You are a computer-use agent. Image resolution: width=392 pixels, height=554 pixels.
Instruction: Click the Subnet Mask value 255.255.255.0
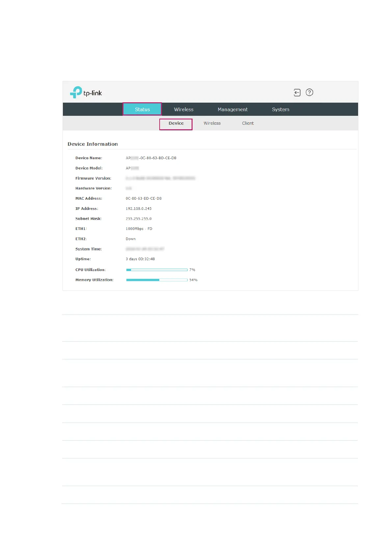(139, 219)
